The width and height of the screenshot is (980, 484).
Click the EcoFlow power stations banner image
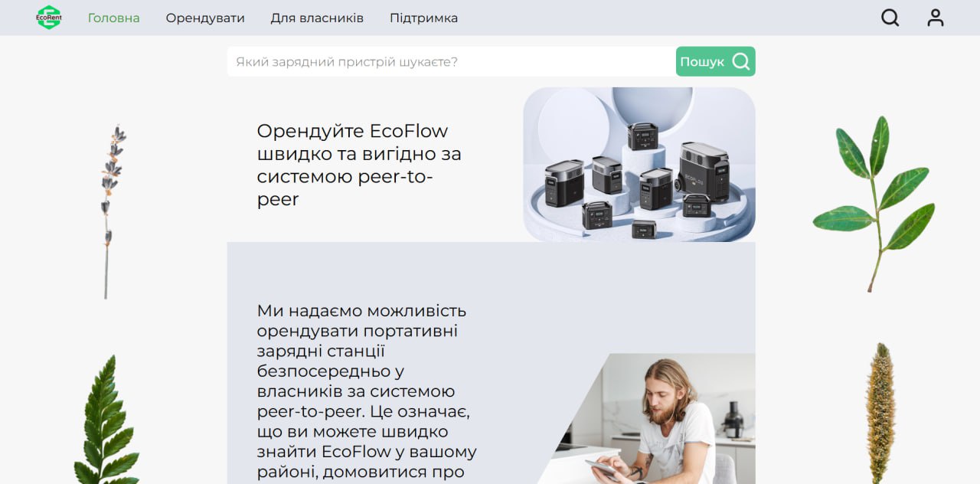(x=639, y=164)
